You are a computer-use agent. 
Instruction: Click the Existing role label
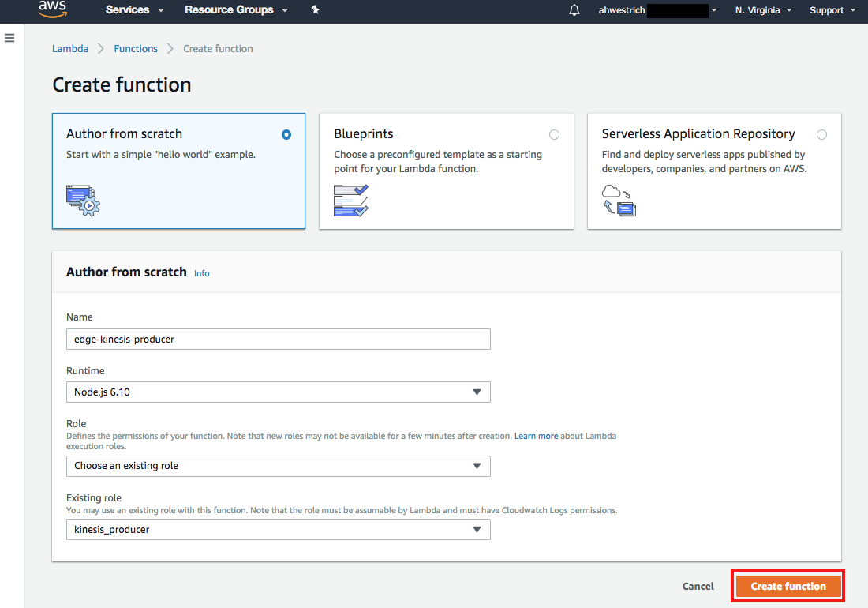click(94, 497)
